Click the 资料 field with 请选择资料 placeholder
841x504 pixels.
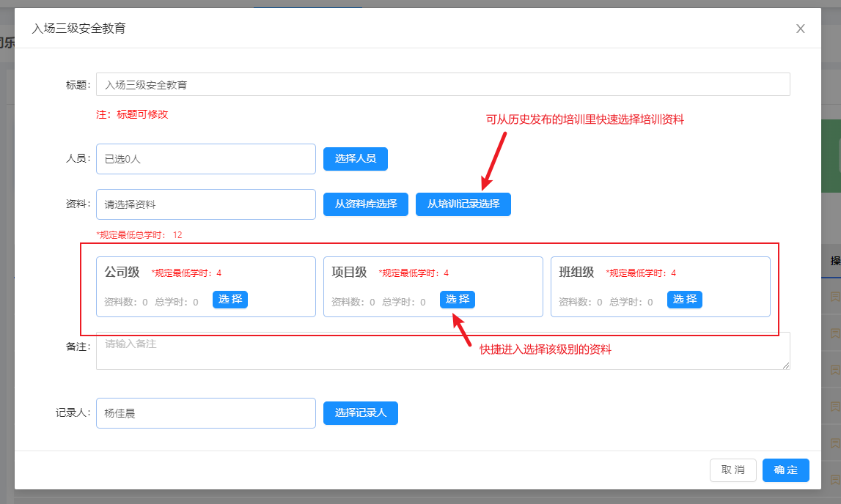(205, 204)
